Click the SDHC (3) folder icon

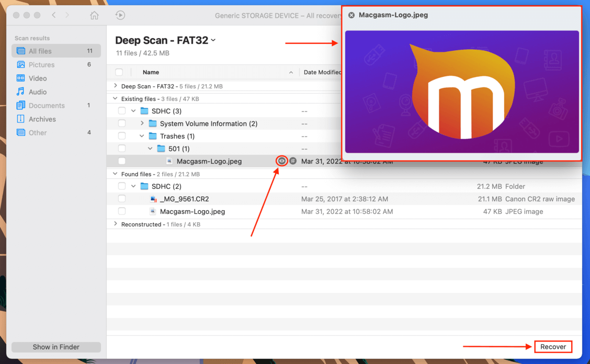click(144, 111)
